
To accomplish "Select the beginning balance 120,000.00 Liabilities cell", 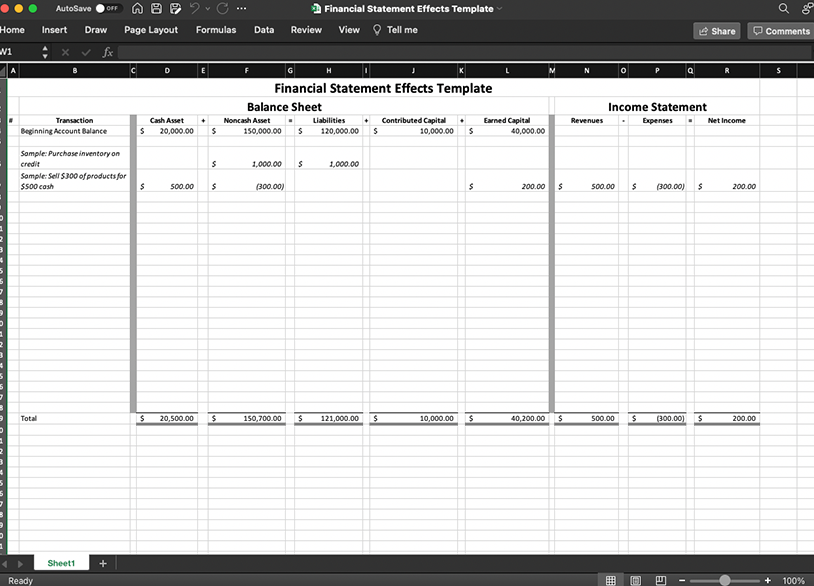I will [329, 131].
